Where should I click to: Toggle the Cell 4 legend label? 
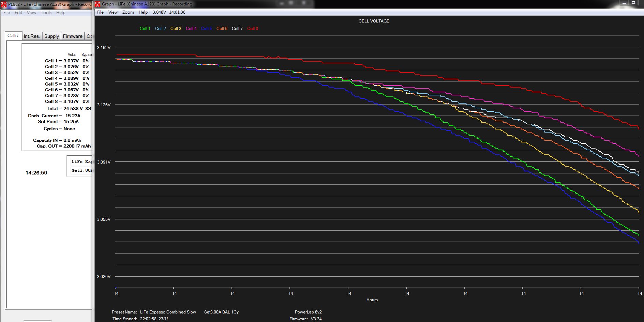(191, 29)
